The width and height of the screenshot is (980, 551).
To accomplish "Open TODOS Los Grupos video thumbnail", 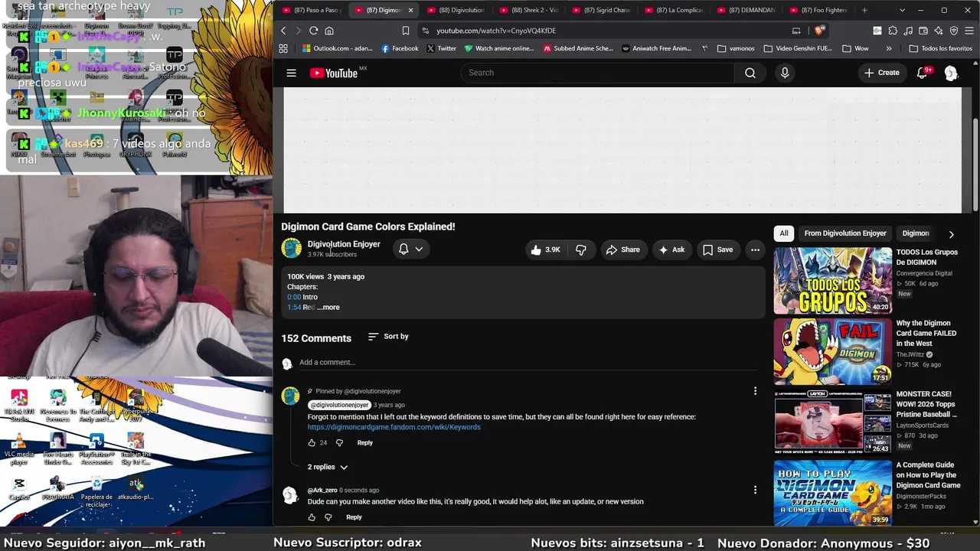I will 833,281.
